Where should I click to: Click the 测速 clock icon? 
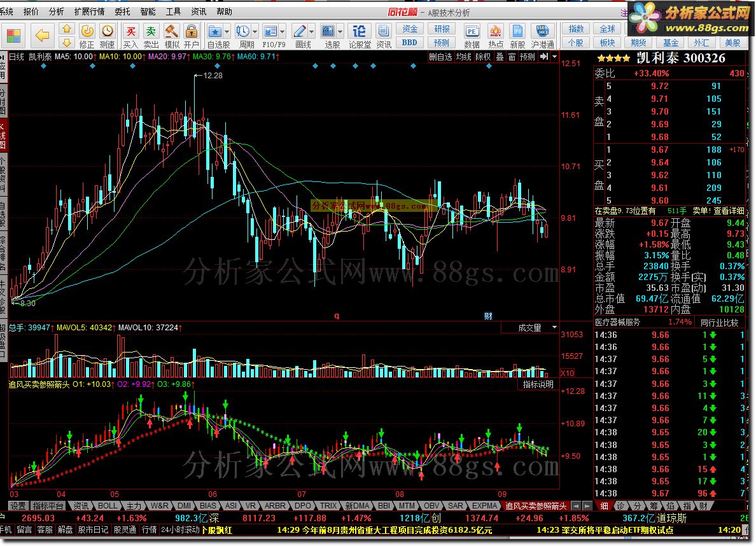click(x=107, y=31)
